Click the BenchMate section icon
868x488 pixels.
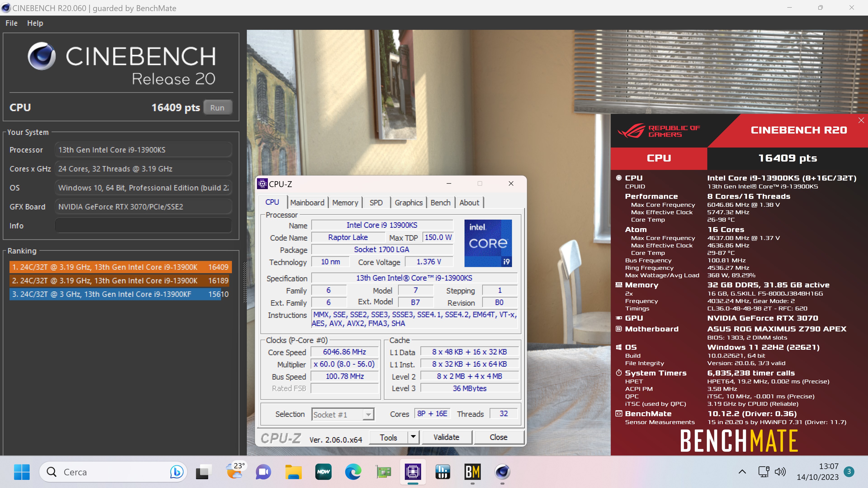[619, 414]
